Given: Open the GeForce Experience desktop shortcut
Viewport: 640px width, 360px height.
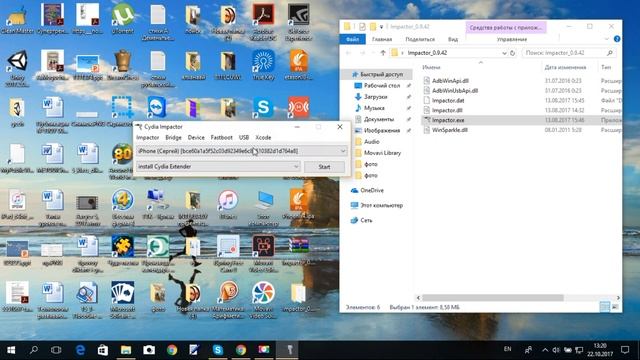Looking at the screenshot, I should tap(298, 22).
